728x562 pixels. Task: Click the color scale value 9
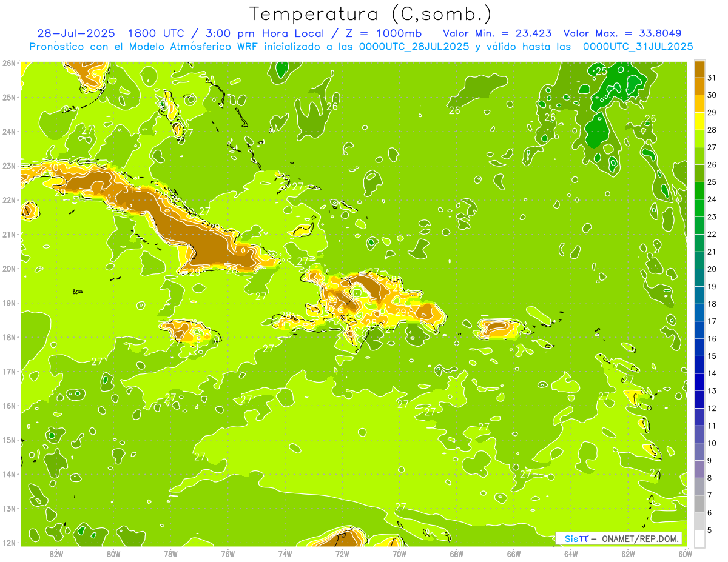click(710, 461)
